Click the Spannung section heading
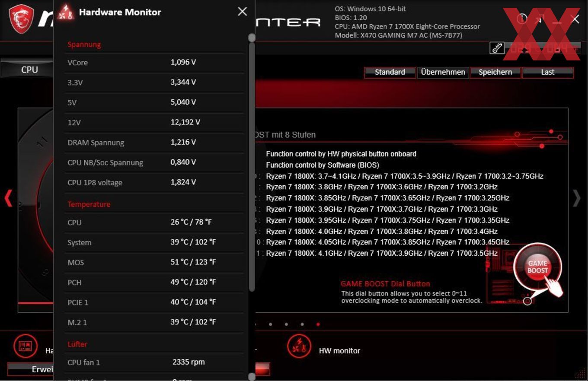 click(84, 44)
